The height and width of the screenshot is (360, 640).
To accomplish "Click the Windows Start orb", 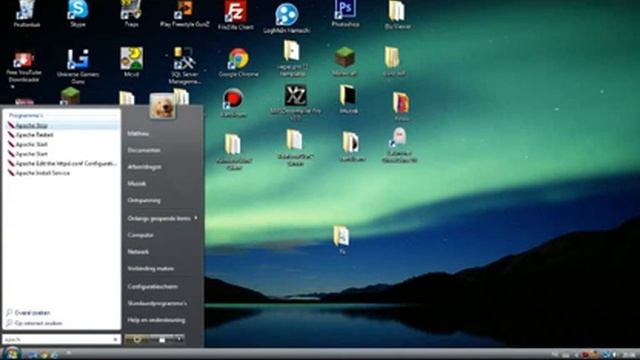I will [11, 353].
